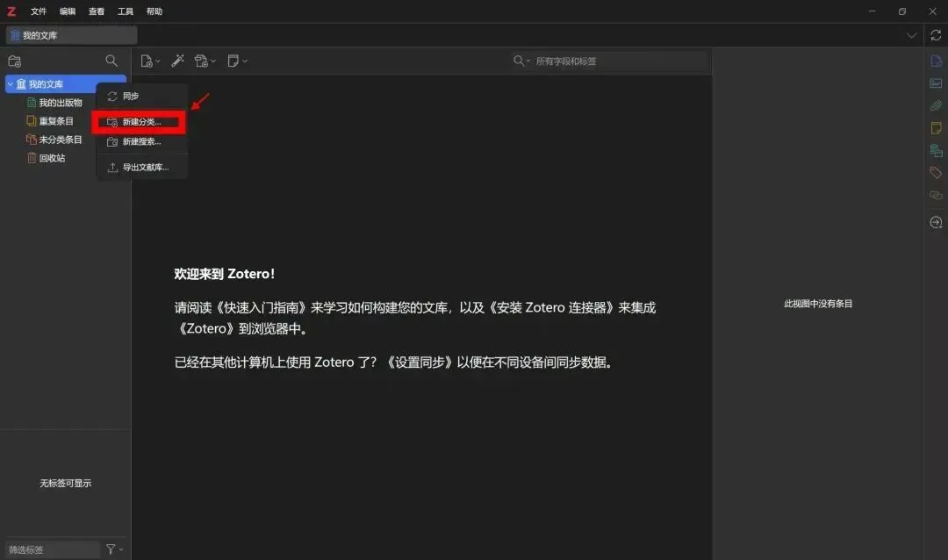The image size is (948, 560).
Task: Click the tag filter funnel icon
Action: click(111, 549)
